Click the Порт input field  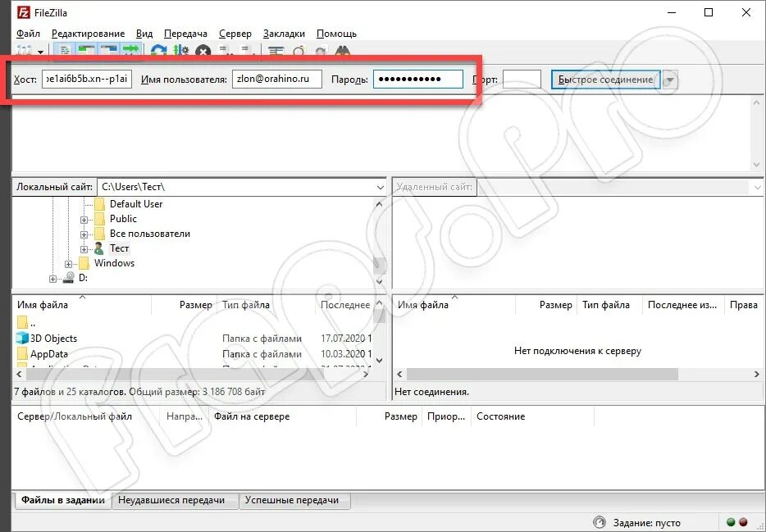coord(522,79)
